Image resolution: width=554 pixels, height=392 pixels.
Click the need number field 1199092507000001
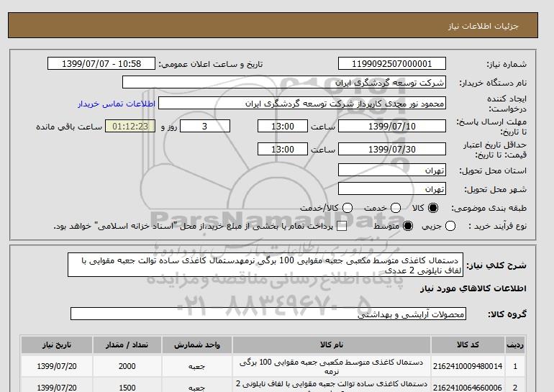[392, 63]
